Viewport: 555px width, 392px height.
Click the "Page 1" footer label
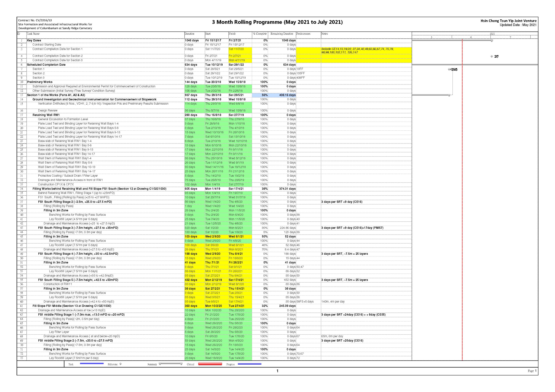click(532, 371)
